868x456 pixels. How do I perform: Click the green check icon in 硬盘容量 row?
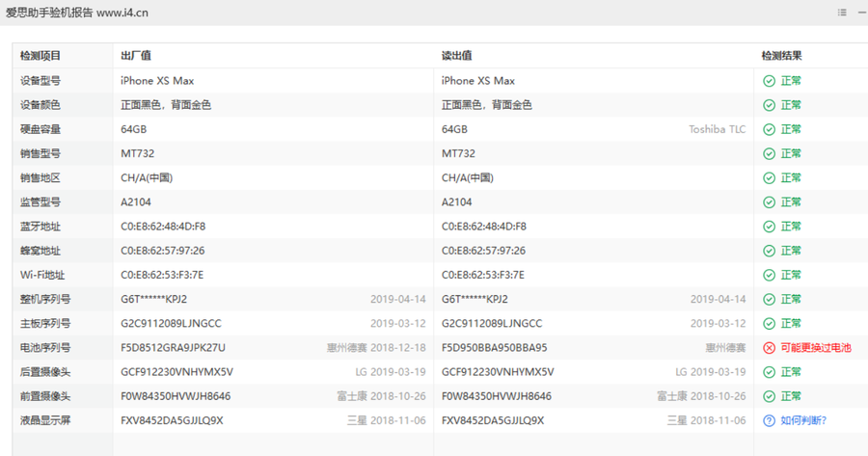[769, 129]
